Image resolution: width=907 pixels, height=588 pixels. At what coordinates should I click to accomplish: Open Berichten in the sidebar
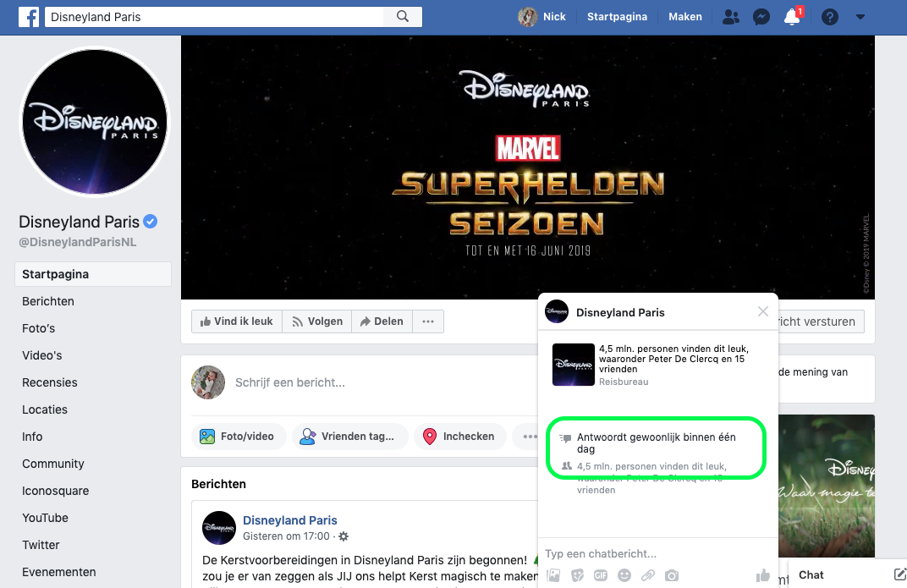pos(48,301)
